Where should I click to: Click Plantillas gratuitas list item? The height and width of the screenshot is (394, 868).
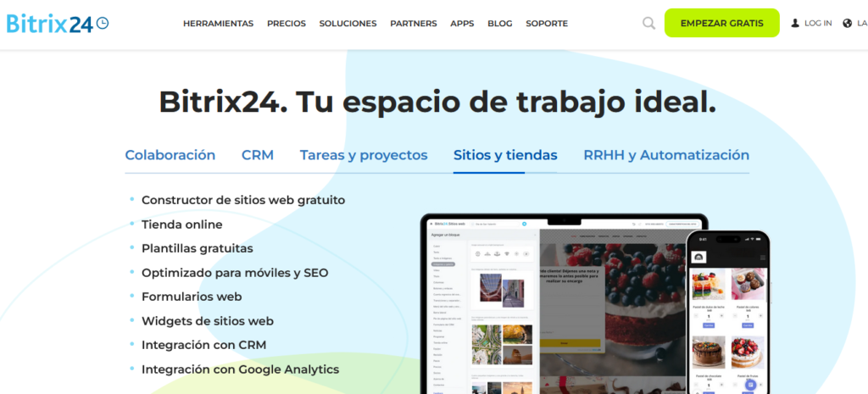click(197, 248)
